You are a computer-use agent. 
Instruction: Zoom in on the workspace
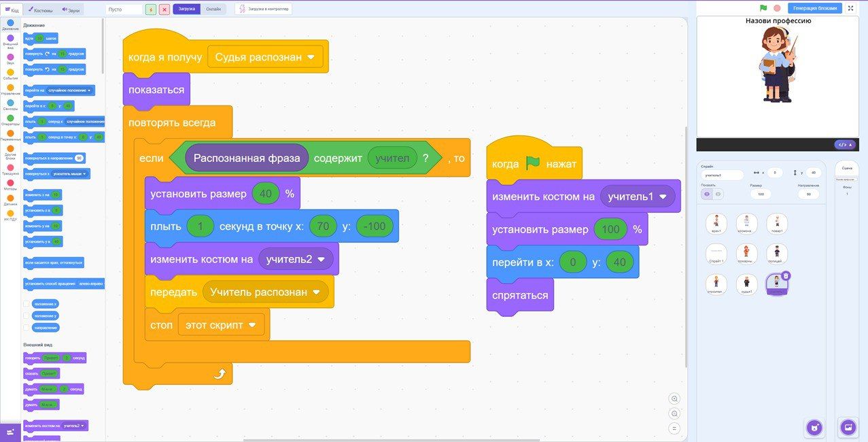674,398
